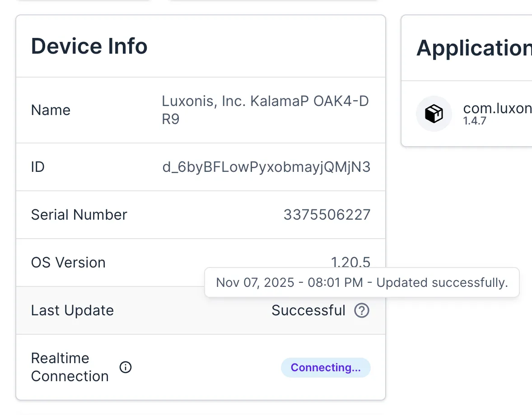Click the serial number 3375506227
Viewport: 532px width, 415px height.
(x=327, y=215)
